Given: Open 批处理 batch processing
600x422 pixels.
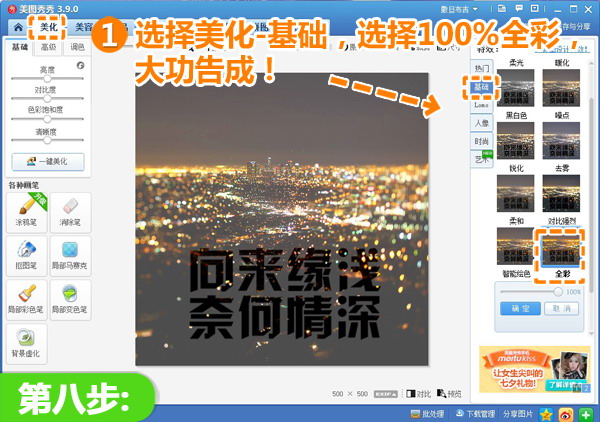Looking at the screenshot, I should (x=427, y=414).
